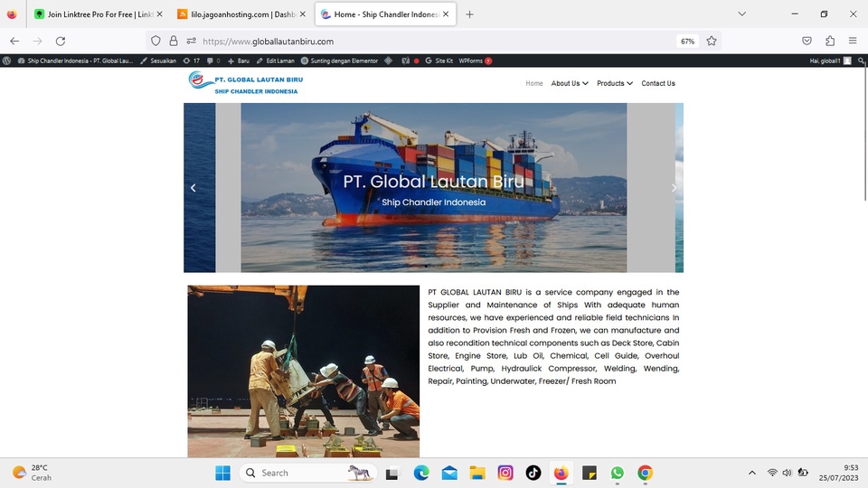Viewport: 868px width, 488px height.
Task: Go back with the browser back arrow
Action: point(14,41)
